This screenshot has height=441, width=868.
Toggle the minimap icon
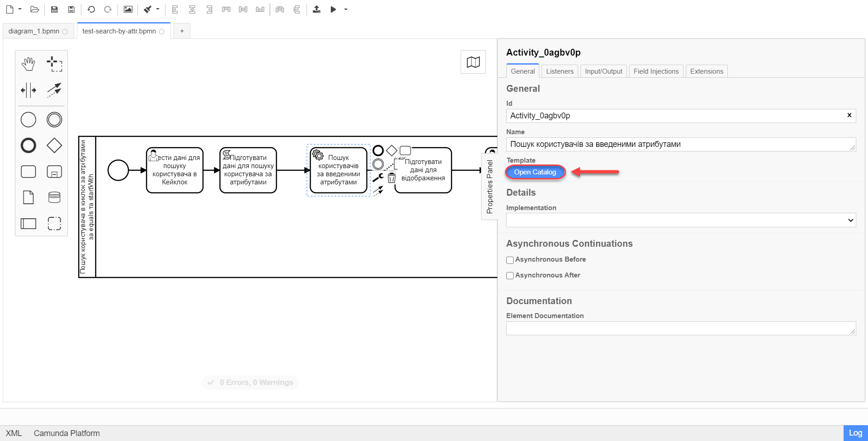pos(473,62)
